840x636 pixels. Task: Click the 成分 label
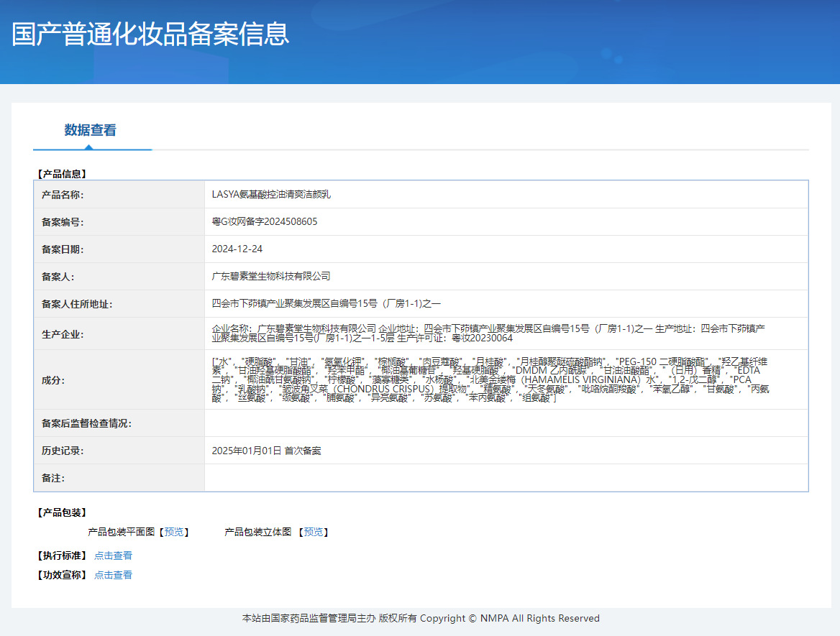[x=53, y=381]
